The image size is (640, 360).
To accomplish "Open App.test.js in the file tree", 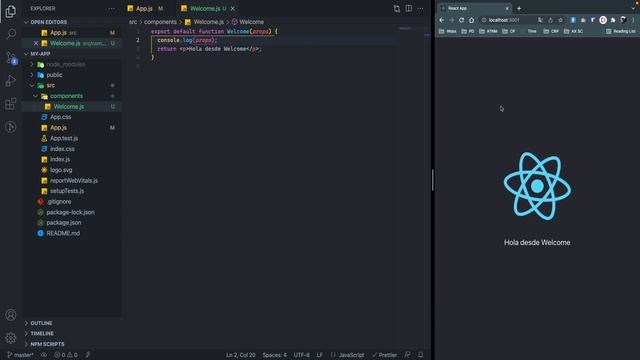I will pos(71,138).
